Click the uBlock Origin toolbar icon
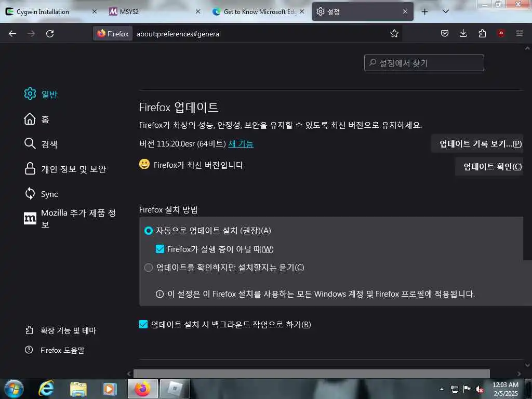The width and height of the screenshot is (532, 399). [x=501, y=33]
